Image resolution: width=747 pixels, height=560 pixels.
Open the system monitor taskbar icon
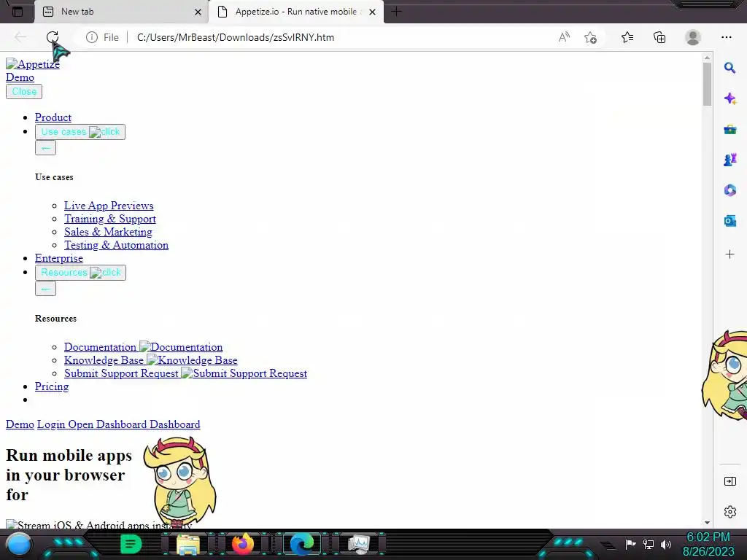(358, 544)
